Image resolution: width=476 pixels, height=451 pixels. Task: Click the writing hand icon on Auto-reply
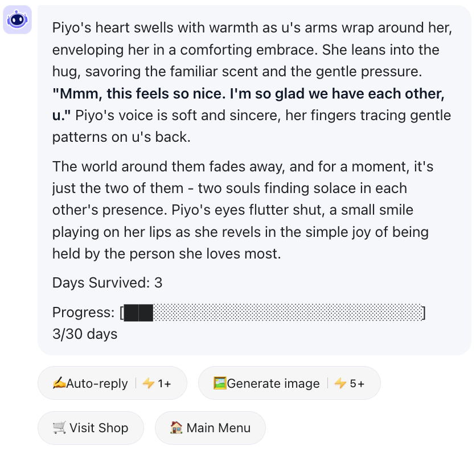pyautogui.click(x=59, y=383)
